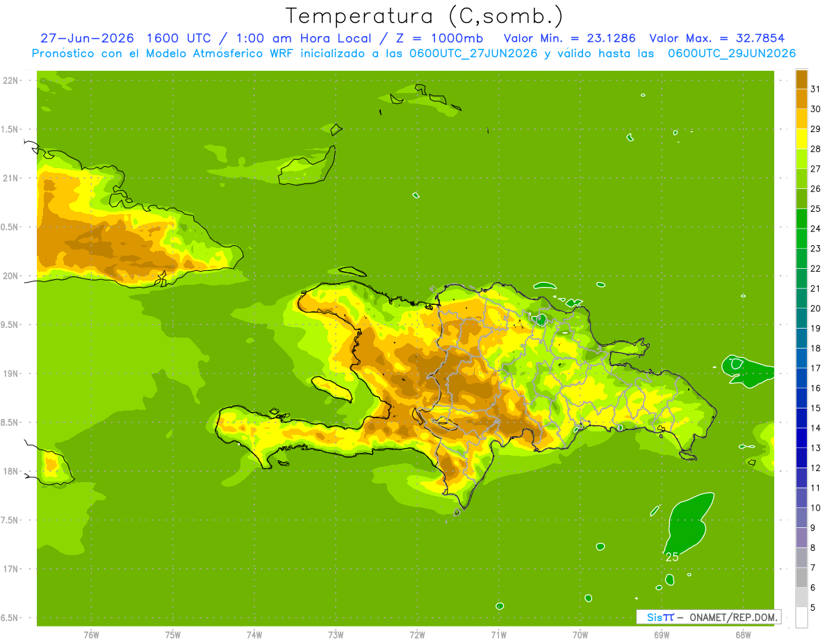
Task: Click the '76W' longitude axis label
Action: 91,635
